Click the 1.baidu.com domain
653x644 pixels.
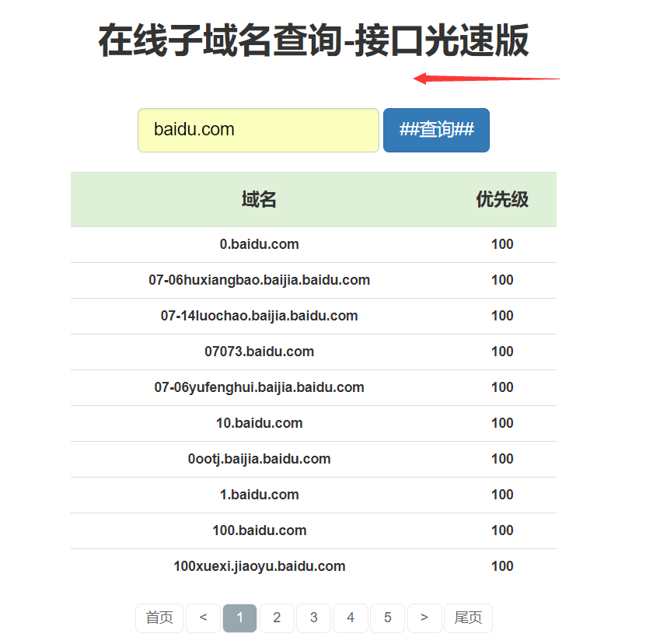pos(259,495)
